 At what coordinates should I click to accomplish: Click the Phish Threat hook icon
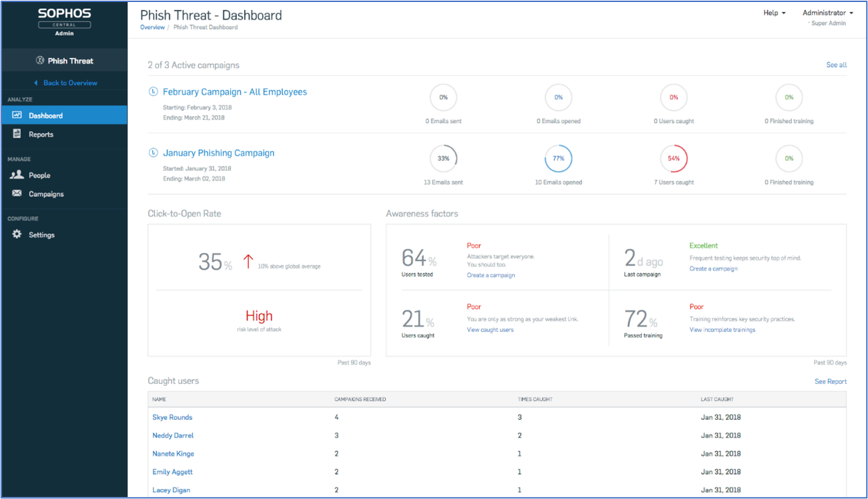tap(40, 61)
